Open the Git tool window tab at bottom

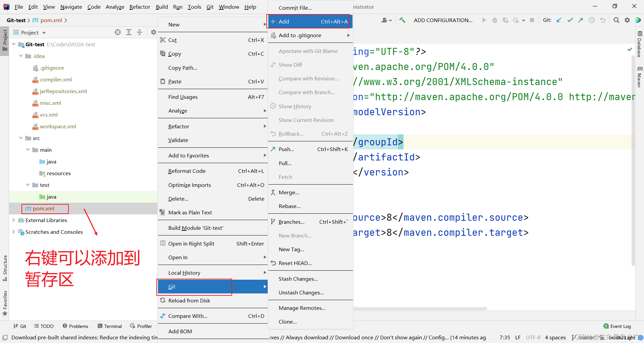(20, 326)
